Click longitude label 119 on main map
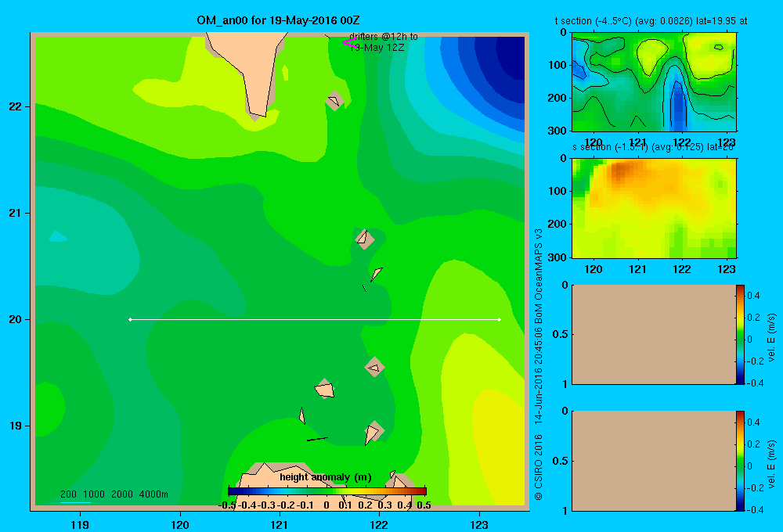The image size is (783, 532). click(x=80, y=524)
